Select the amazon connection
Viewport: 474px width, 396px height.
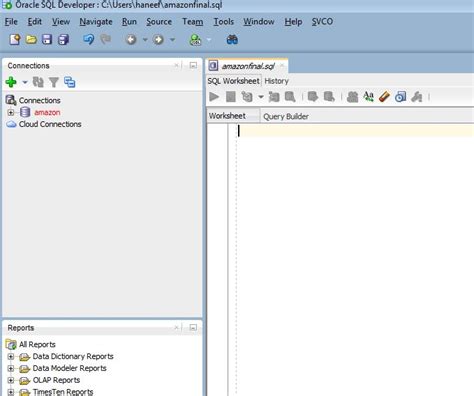(x=47, y=112)
